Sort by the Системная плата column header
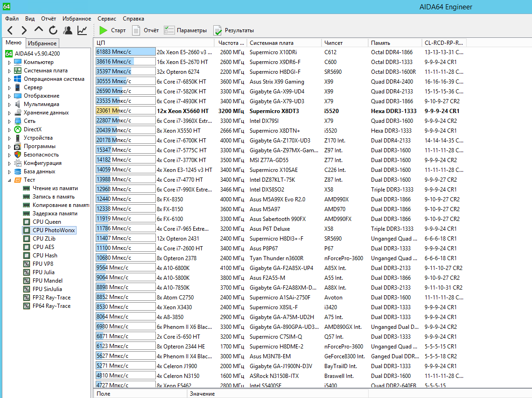The image size is (532, 398). point(285,43)
